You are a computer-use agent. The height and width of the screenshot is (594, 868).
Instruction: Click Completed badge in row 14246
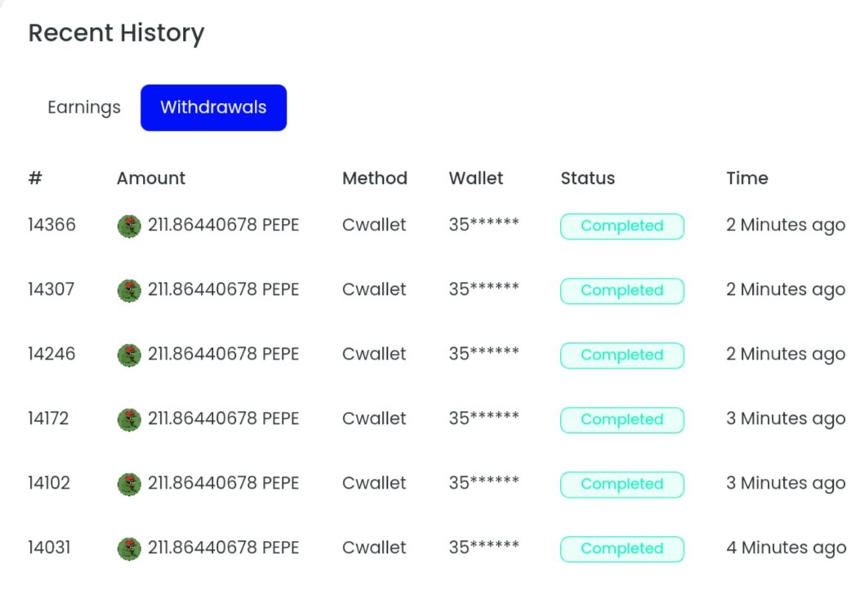[x=622, y=355]
